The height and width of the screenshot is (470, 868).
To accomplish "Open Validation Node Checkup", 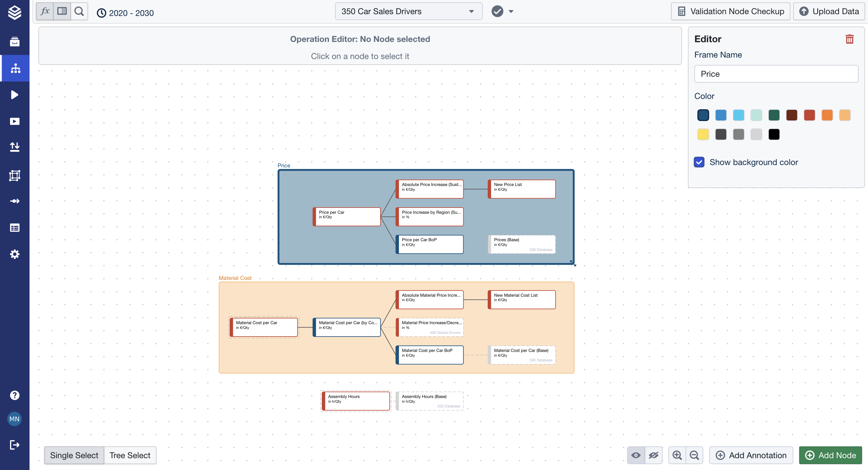I will click(730, 12).
